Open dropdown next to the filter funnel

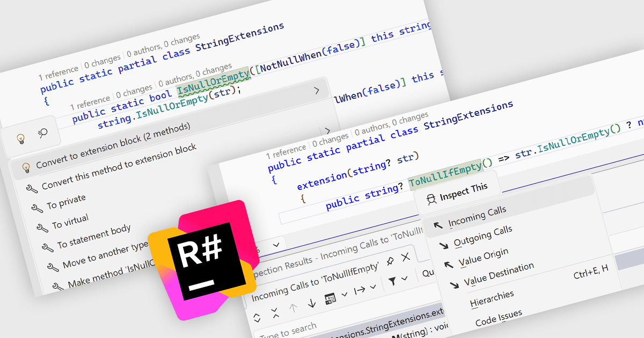(x=404, y=278)
